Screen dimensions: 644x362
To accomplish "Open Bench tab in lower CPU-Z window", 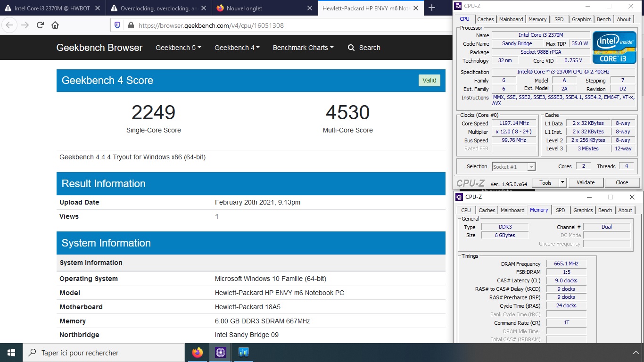I will (605, 210).
